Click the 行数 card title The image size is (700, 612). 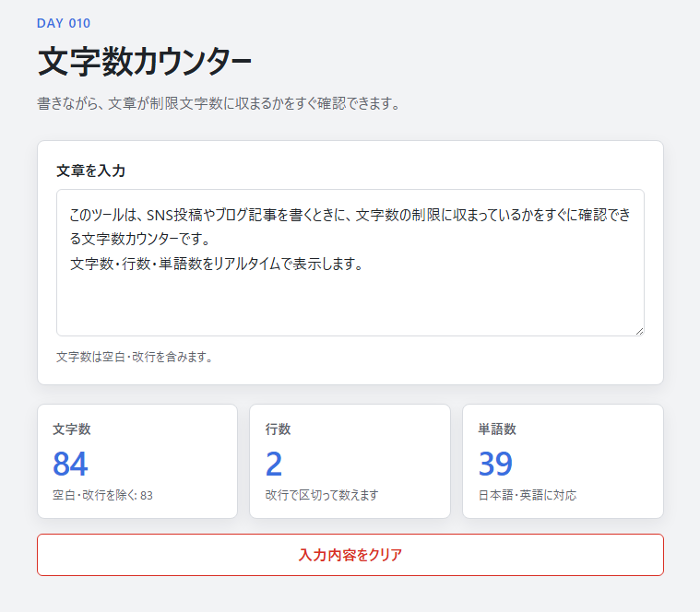(278, 430)
